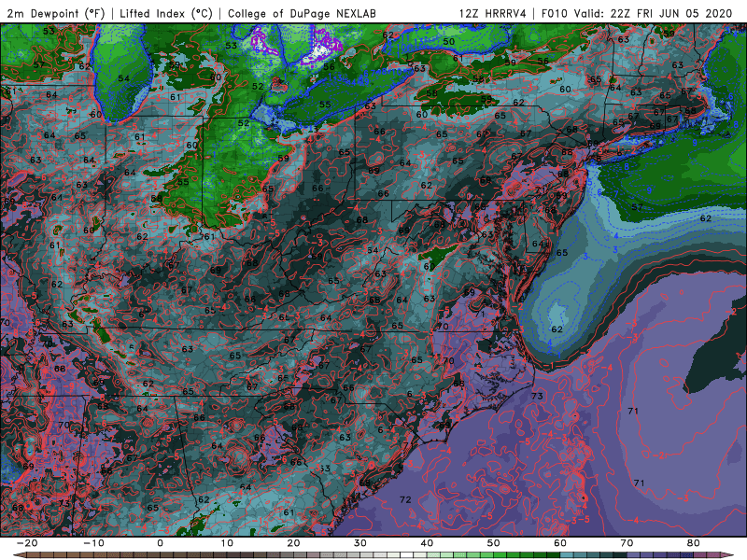747x560 pixels.
Task: Click the -10 label on the color scale
Action: coord(93,543)
